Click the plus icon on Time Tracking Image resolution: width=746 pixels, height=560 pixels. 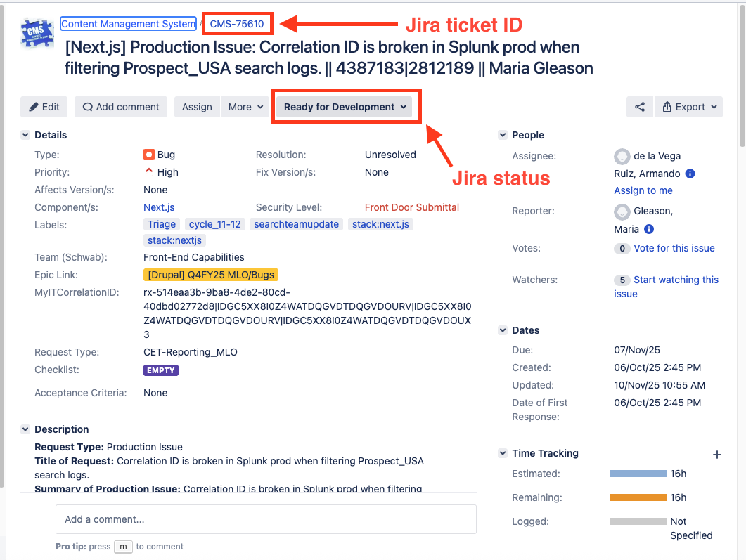pos(716,454)
